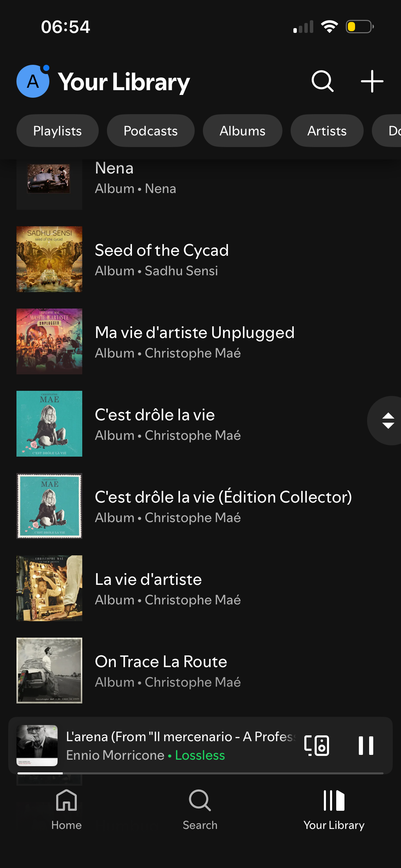
Task: Go to Home in bottom navigation
Action: click(66, 810)
